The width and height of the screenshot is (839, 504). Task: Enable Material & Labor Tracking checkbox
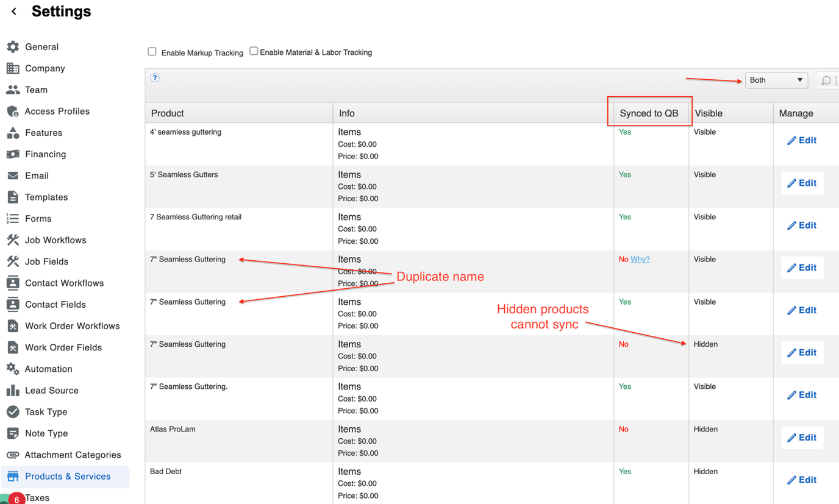pyautogui.click(x=254, y=51)
